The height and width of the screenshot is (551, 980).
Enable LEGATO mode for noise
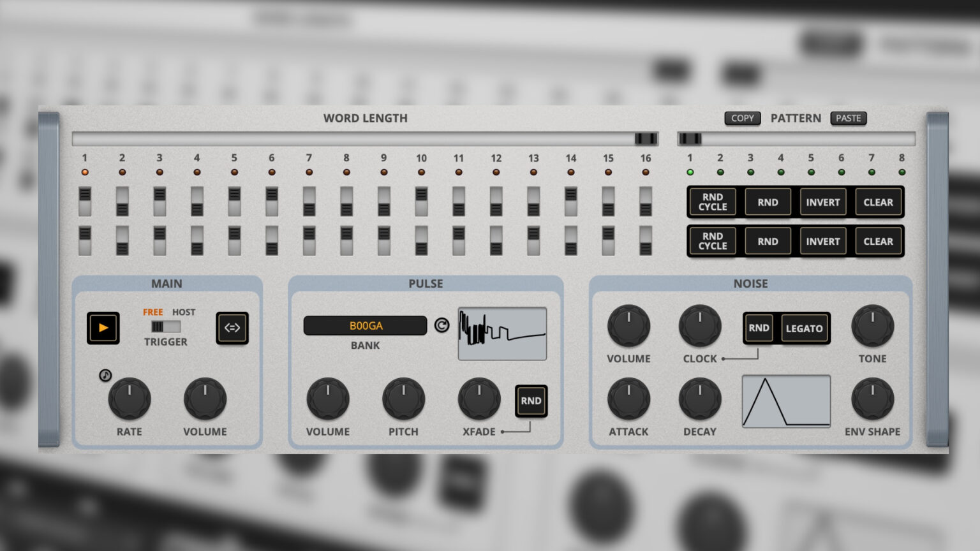tap(804, 328)
